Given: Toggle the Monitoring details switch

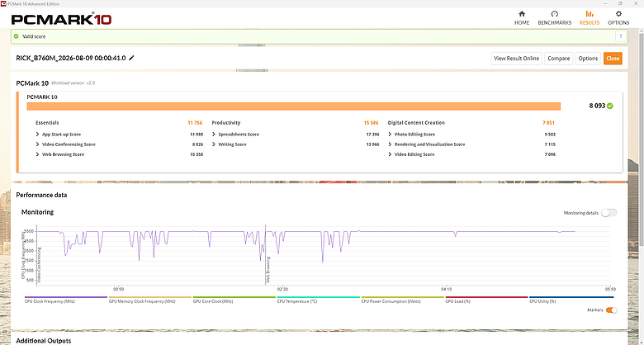Looking at the screenshot, I should click(608, 213).
